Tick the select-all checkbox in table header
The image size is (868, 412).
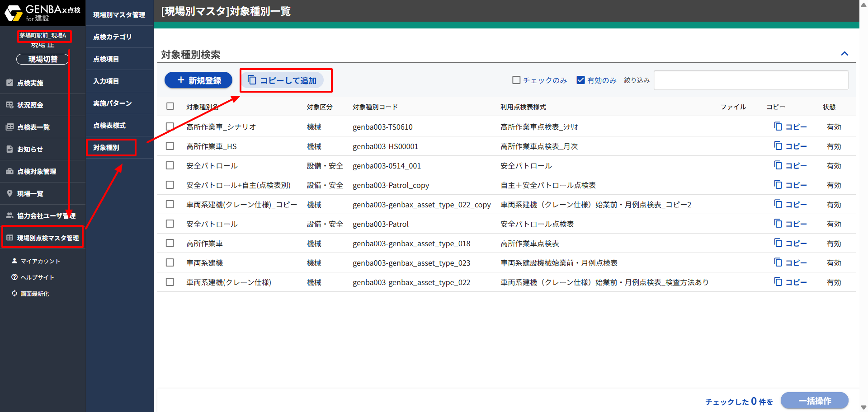tap(170, 106)
